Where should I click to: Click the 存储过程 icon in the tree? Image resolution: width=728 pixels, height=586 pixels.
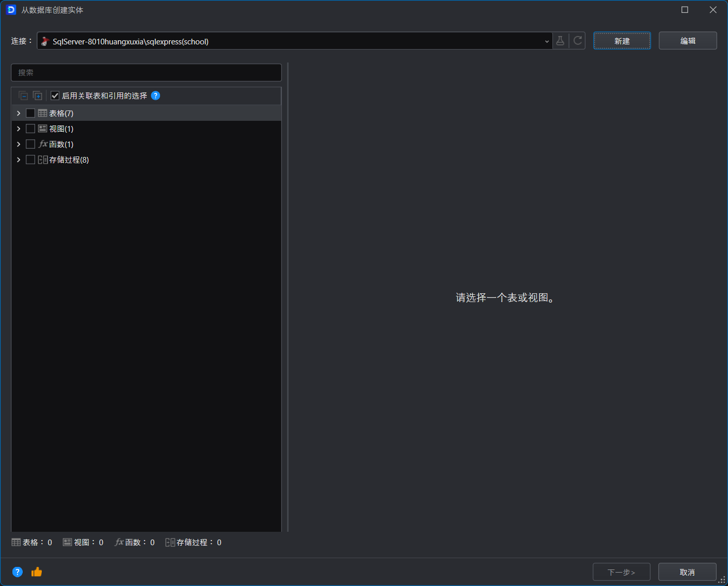(x=43, y=160)
